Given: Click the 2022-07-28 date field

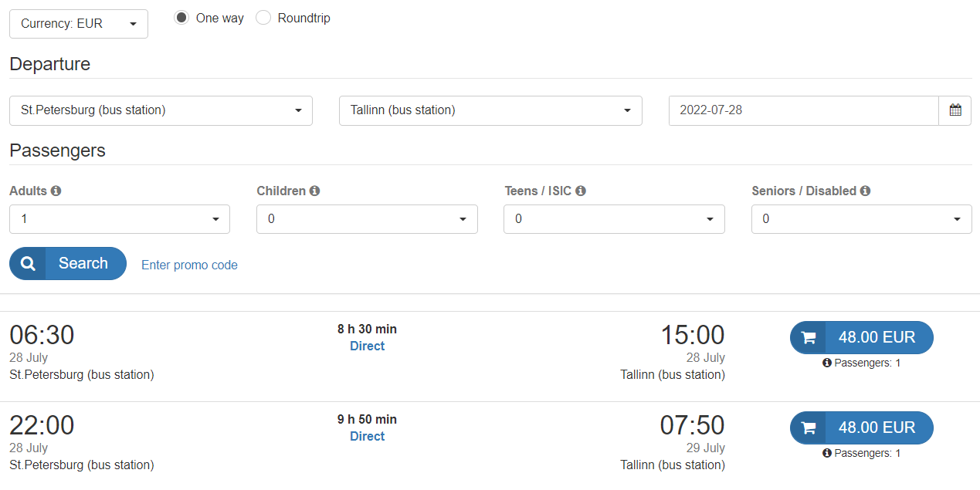Looking at the screenshot, I should tap(803, 110).
